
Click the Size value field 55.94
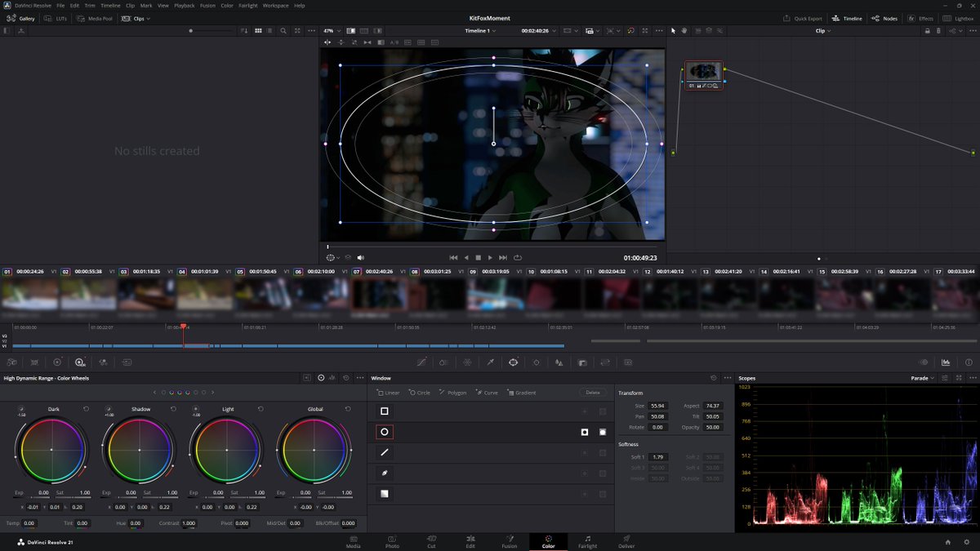tap(659, 406)
